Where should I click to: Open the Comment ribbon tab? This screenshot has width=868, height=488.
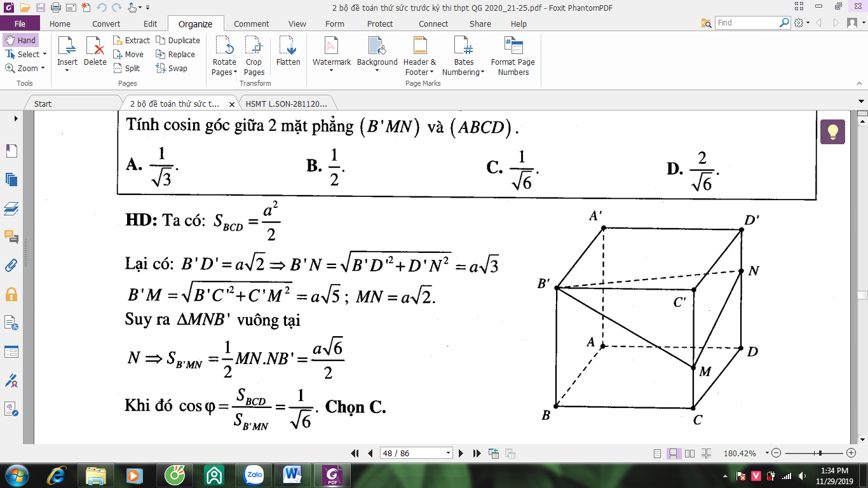(x=251, y=24)
